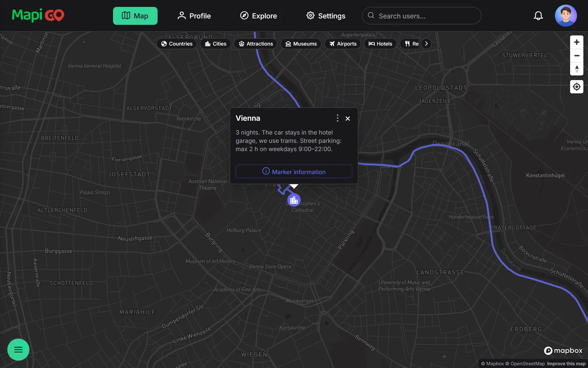
Task: Reset map bearing to north
Action: [577, 69]
